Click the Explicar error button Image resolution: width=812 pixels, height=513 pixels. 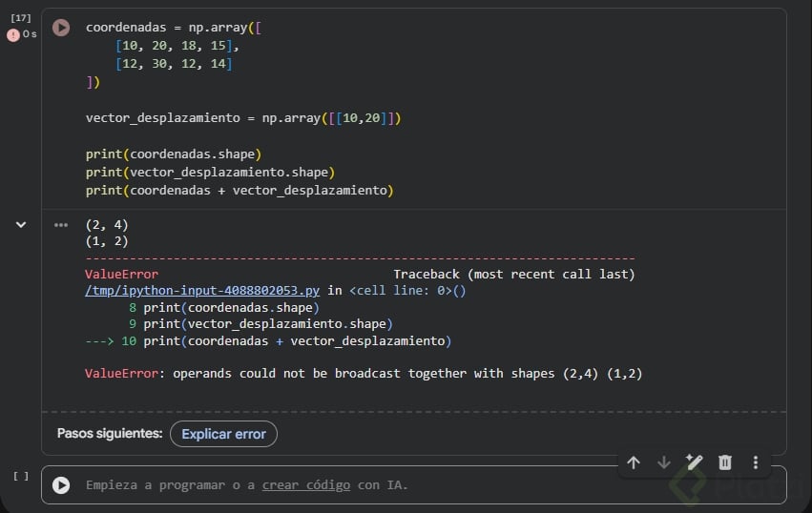click(223, 434)
